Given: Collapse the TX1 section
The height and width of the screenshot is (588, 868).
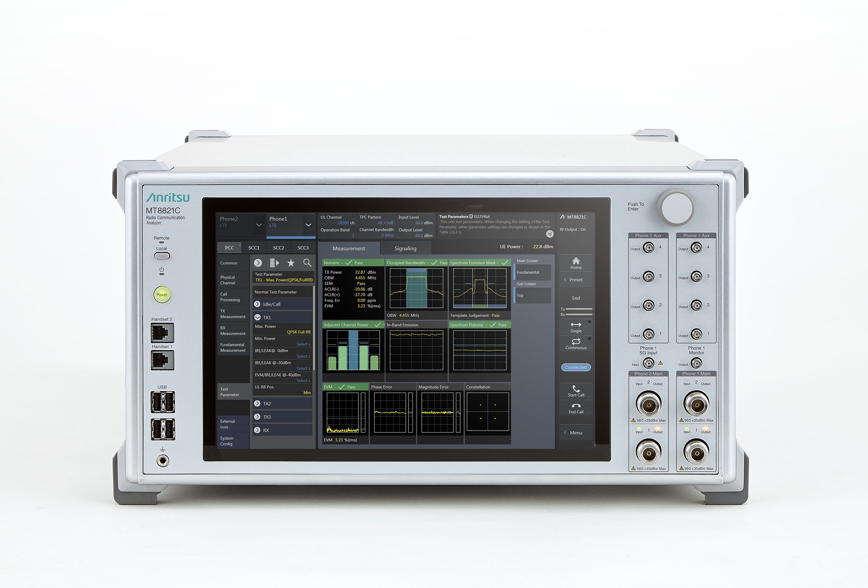Looking at the screenshot, I should click(282, 317).
